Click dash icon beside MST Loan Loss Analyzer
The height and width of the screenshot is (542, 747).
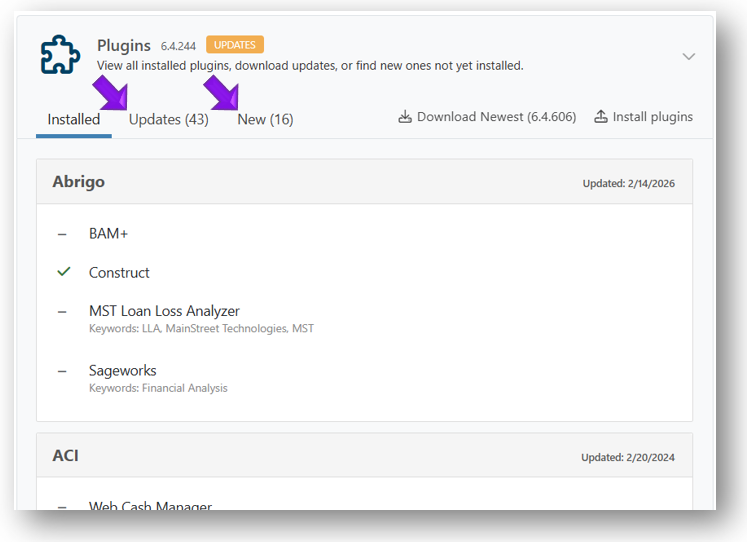pos(62,312)
